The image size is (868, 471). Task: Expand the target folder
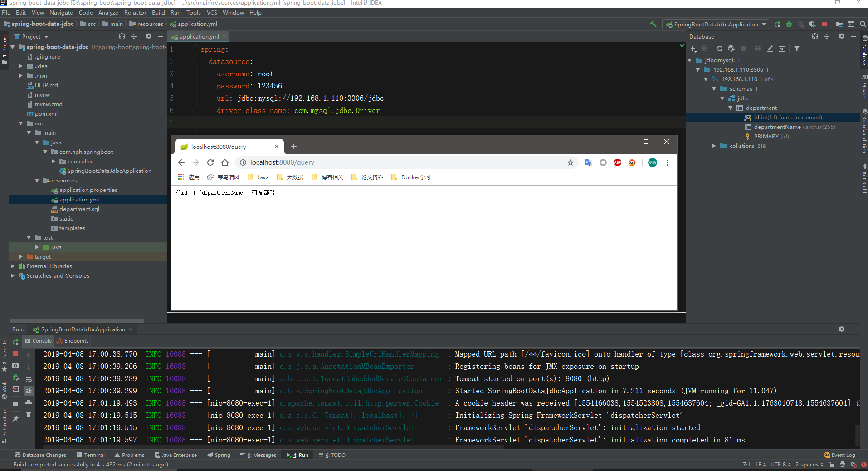20,256
